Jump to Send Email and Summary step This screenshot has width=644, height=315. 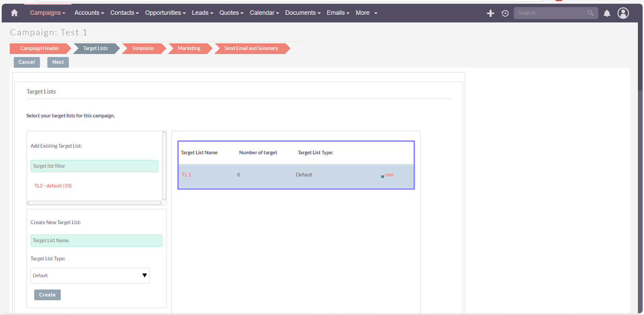251,48
